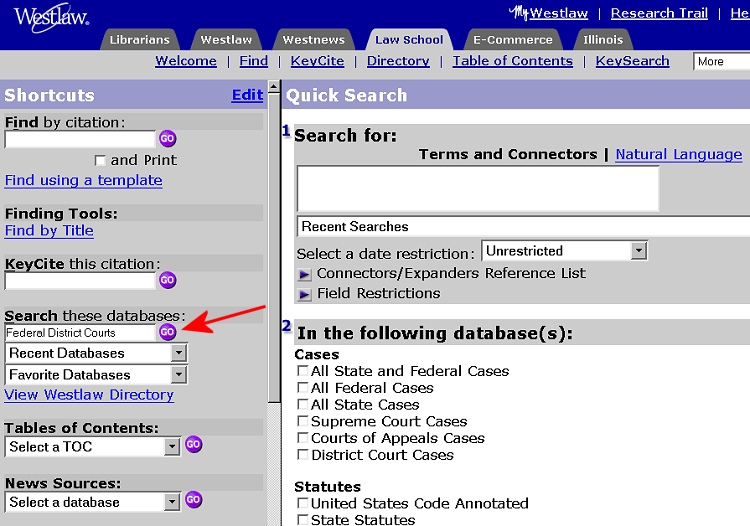
Task: Open the KeySearch link
Action: pos(632,61)
